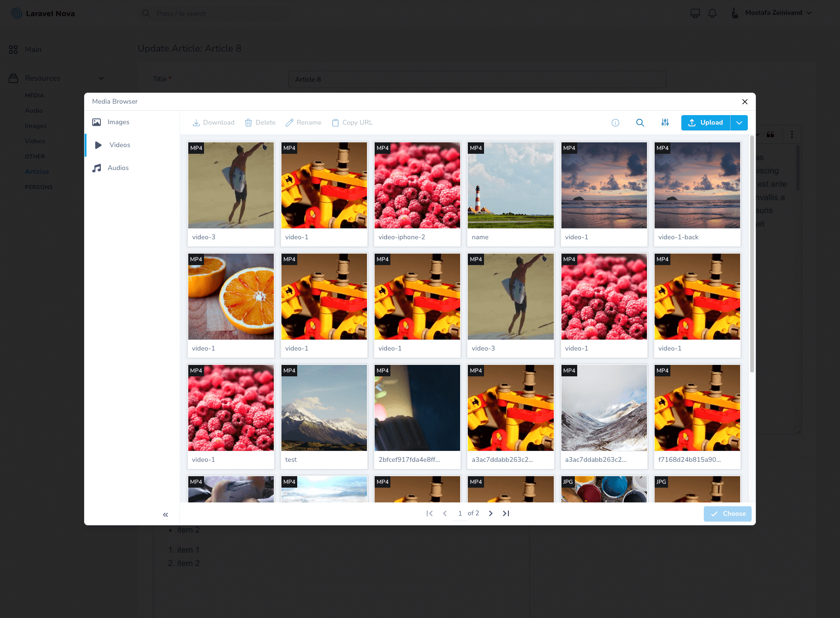Select the Videos media tab

click(119, 145)
